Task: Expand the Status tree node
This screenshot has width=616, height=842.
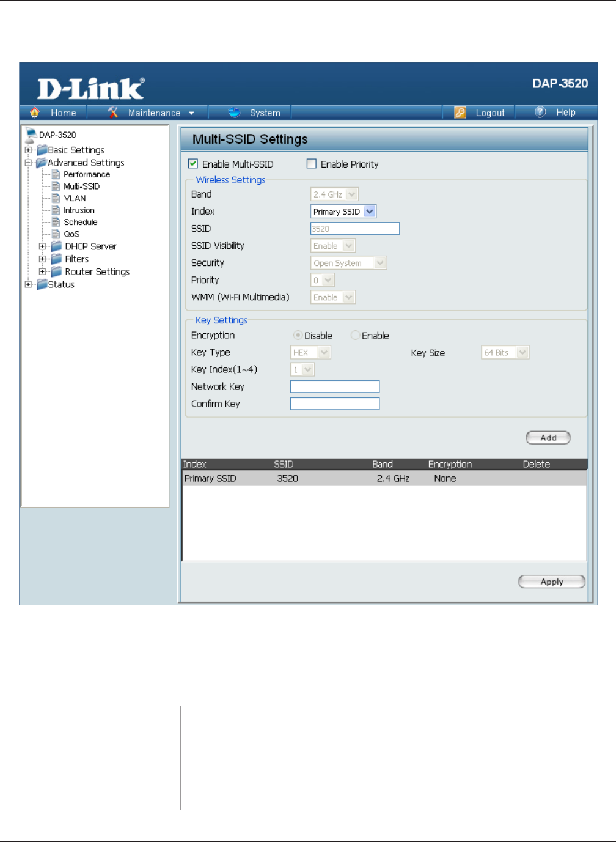Action: pyautogui.click(x=28, y=284)
